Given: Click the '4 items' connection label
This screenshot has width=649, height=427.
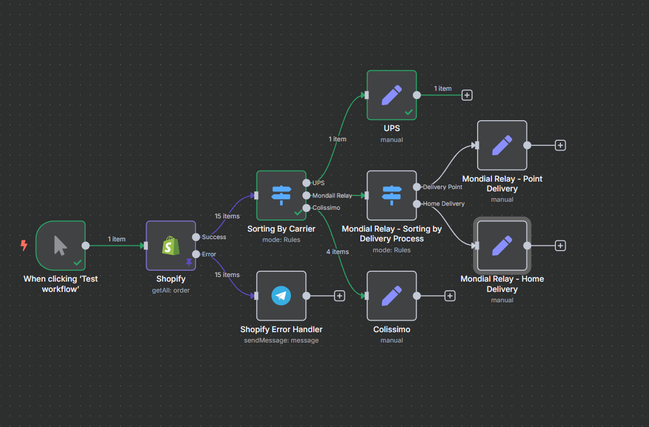Looking at the screenshot, I should (x=337, y=252).
